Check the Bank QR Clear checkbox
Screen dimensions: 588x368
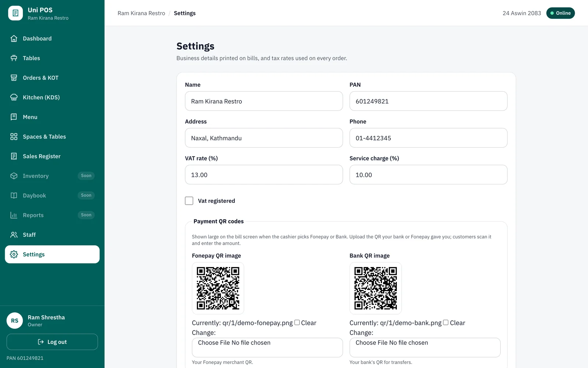click(446, 322)
